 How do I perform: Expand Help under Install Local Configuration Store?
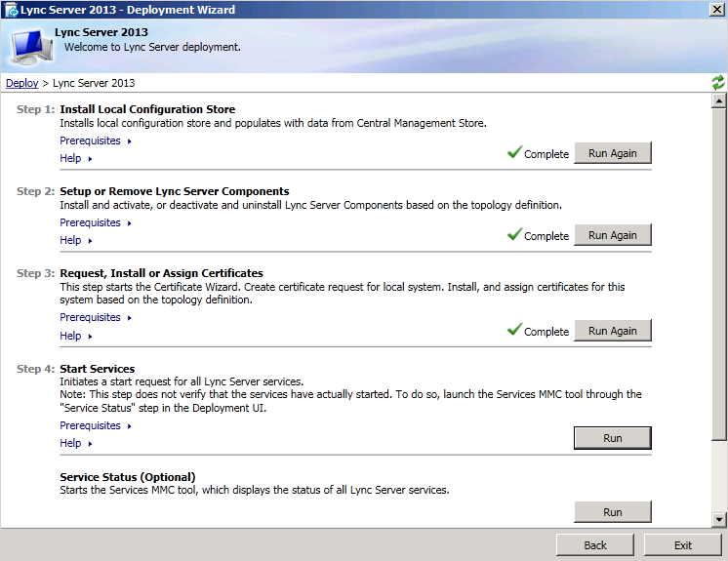[x=76, y=158]
